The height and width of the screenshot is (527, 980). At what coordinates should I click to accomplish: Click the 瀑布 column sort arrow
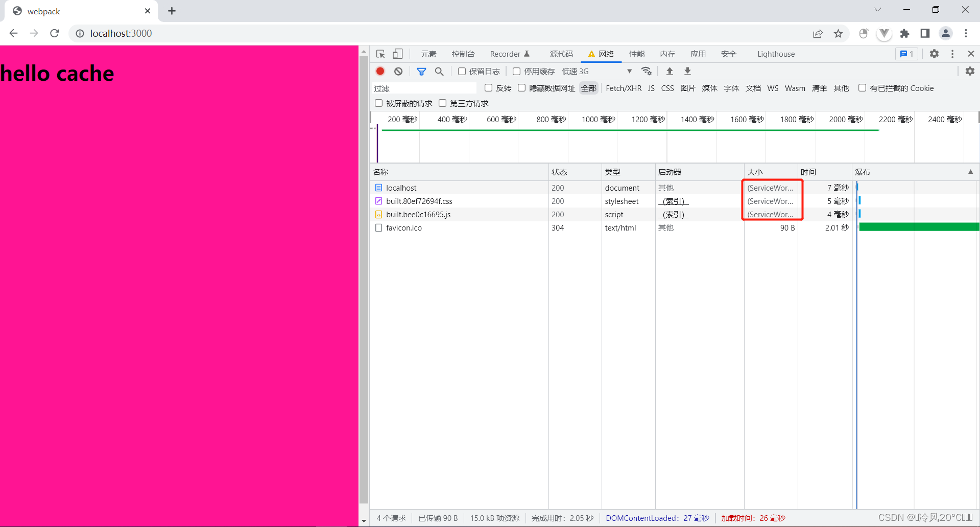[x=971, y=172]
